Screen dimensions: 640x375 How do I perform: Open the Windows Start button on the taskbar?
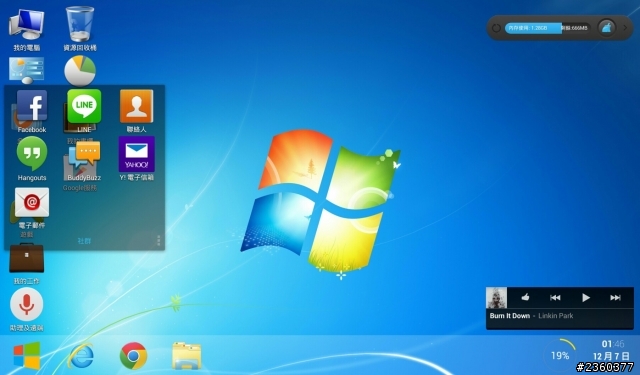[27, 356]
